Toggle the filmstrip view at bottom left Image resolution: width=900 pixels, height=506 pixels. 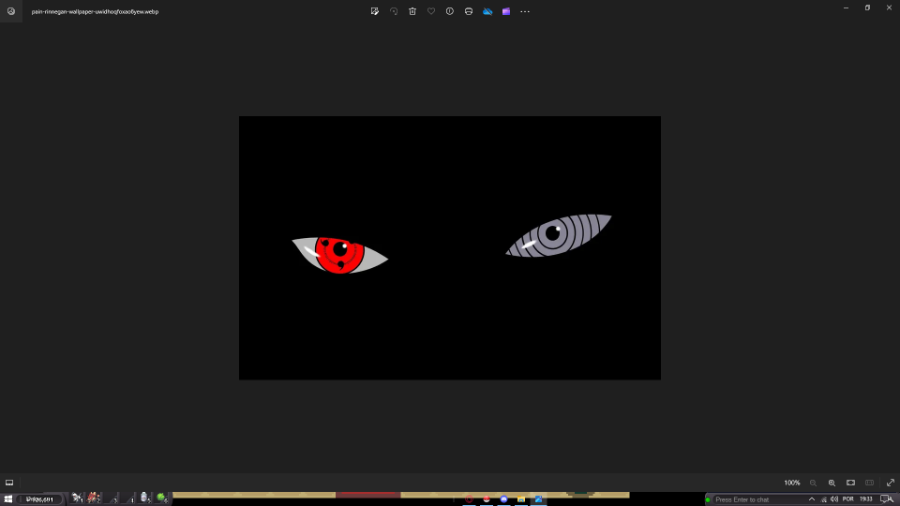(x=9, y=482)
